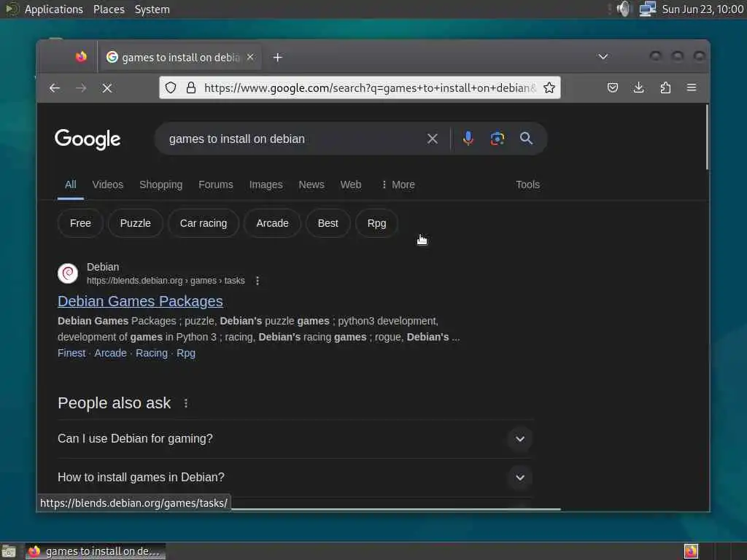Apply the Car racing filter chip
Viewport: 747px width, 560px height.
204,223
